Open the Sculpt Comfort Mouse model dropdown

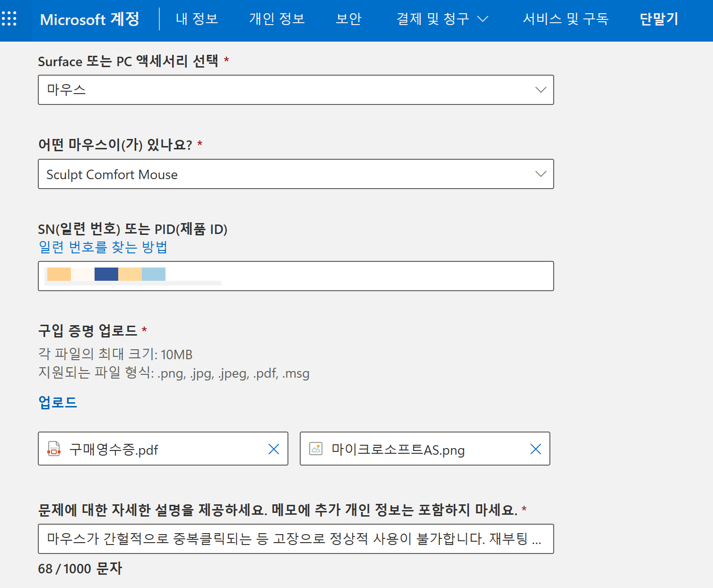(x=296, y=174)
